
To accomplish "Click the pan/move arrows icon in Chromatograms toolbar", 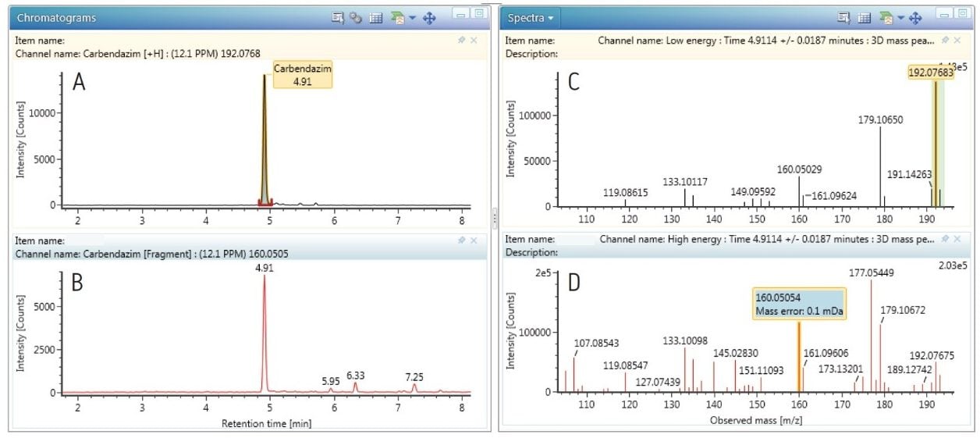I will click(x=429, y=17).
